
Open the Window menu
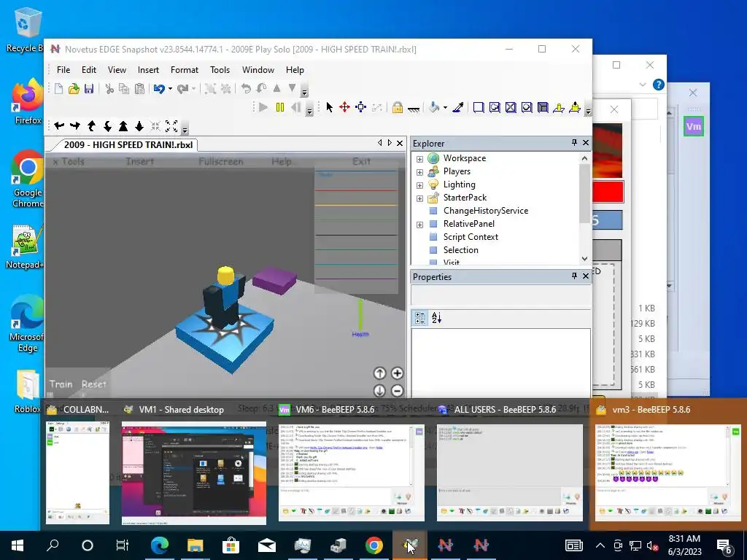point(258,69)
